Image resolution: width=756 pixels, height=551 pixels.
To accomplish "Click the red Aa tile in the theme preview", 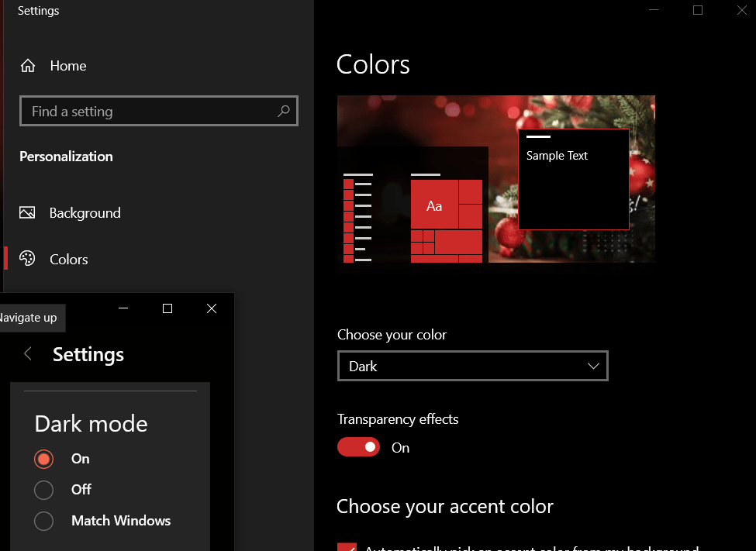I will [434, 205].
